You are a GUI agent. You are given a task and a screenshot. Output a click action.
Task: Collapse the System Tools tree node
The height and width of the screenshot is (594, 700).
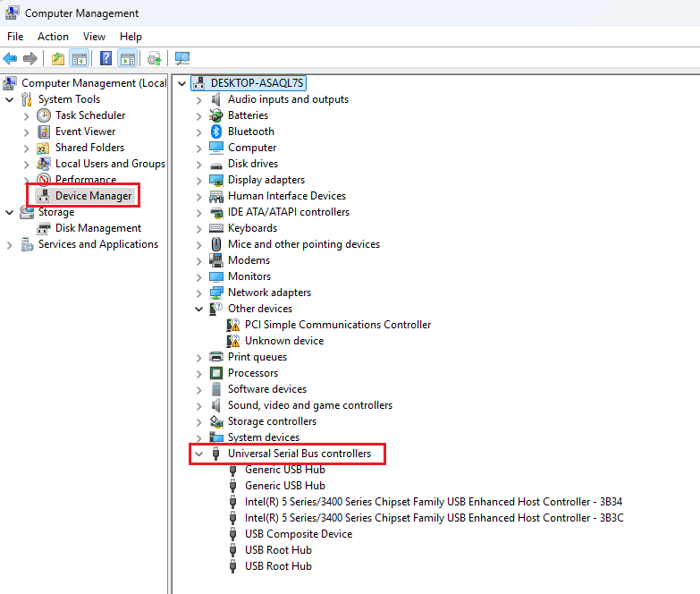point(9,99)
